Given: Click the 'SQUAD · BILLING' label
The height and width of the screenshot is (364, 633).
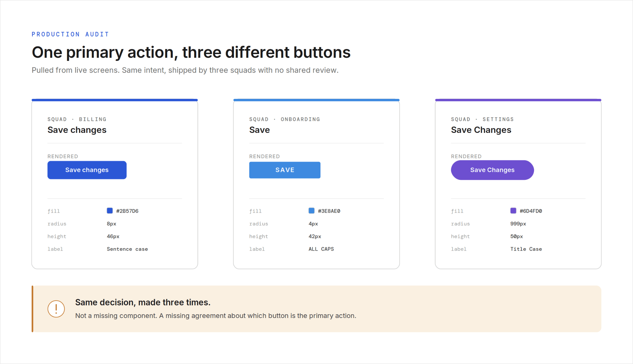Looking at the screenshot, I should pyautogui.click(x=77, y=119).
